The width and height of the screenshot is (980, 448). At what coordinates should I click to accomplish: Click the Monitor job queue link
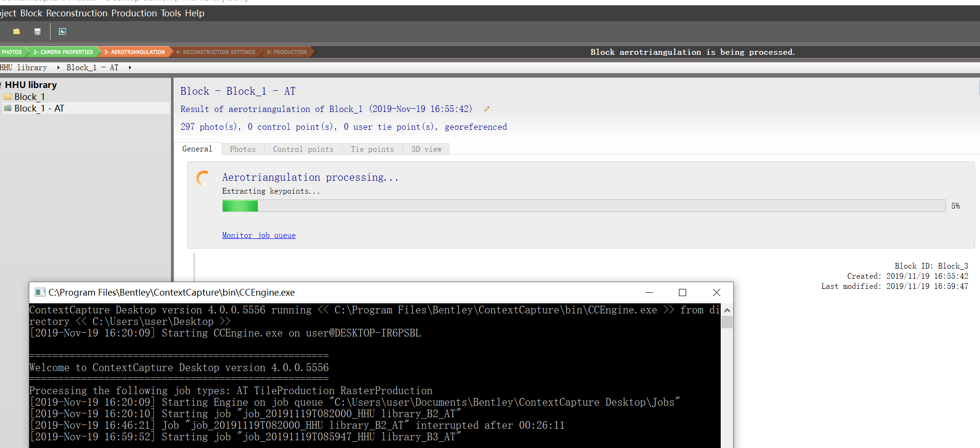(259, 236)
